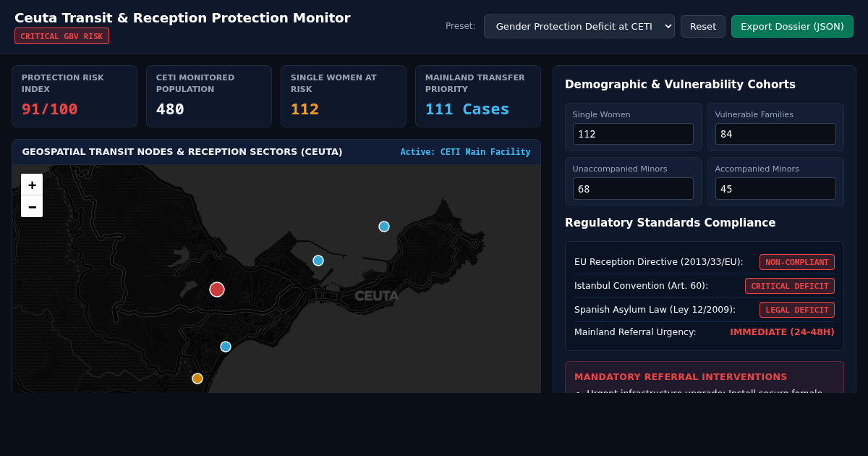Click the Single Women at Risk 112 value
This screenshot has height=456, width=868.
click(x=305, y=109)
